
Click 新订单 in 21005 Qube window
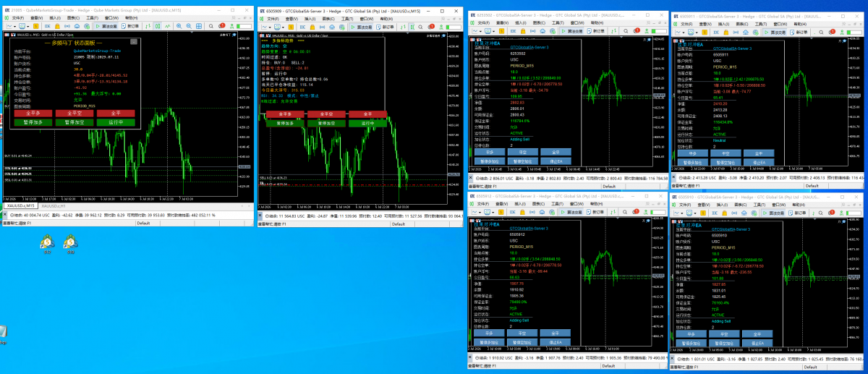[130, 26]
